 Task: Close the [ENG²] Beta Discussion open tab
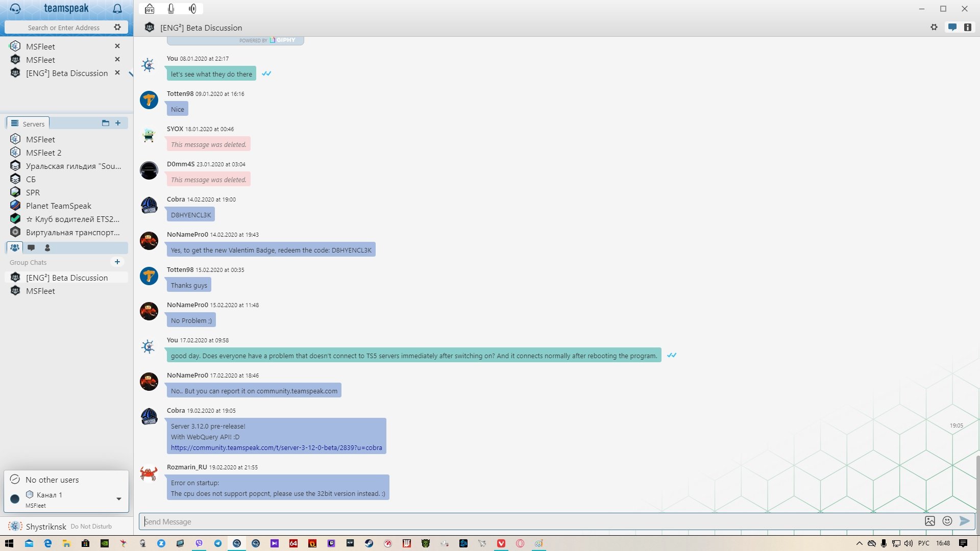[x=117, y=72]
